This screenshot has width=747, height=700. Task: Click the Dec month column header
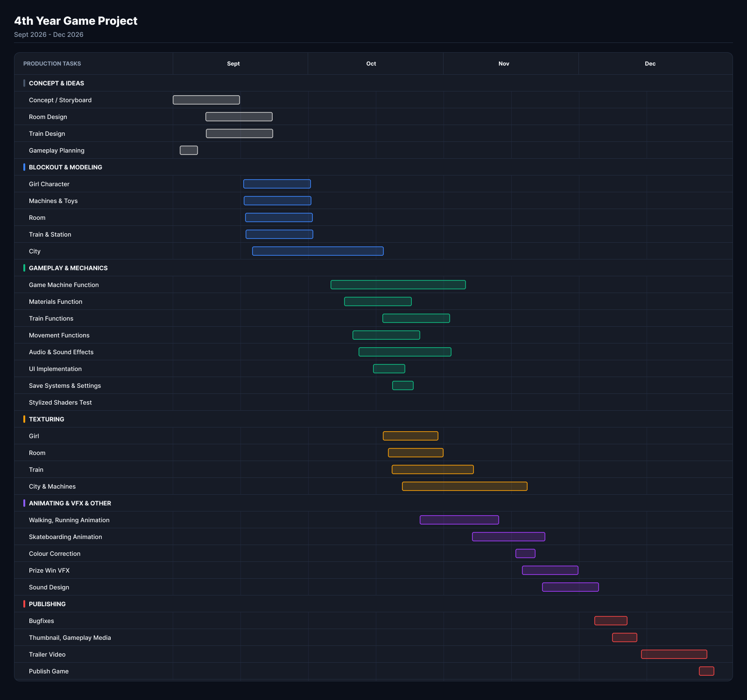[650, 63]
